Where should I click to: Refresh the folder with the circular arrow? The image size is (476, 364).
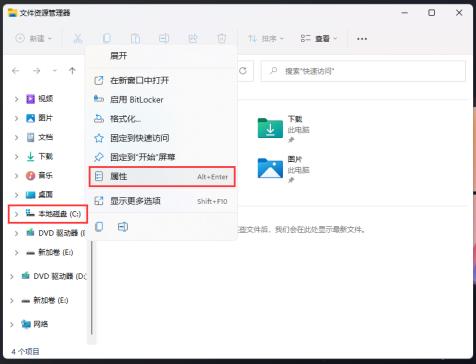pos(243,71)
